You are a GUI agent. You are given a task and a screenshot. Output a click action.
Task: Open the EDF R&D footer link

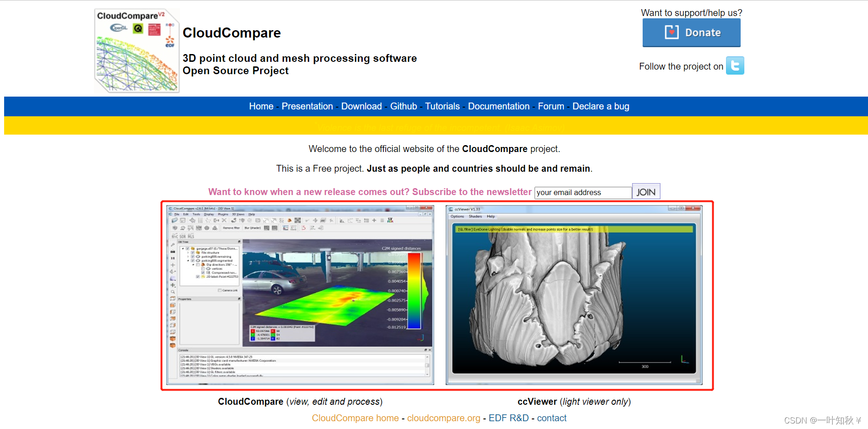click(x=508, y=418)
